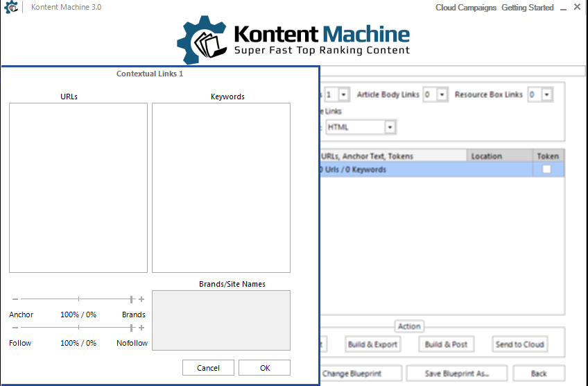Click plus icon of Nofollow slider
The image size is (588, 386).
(141, 328)
